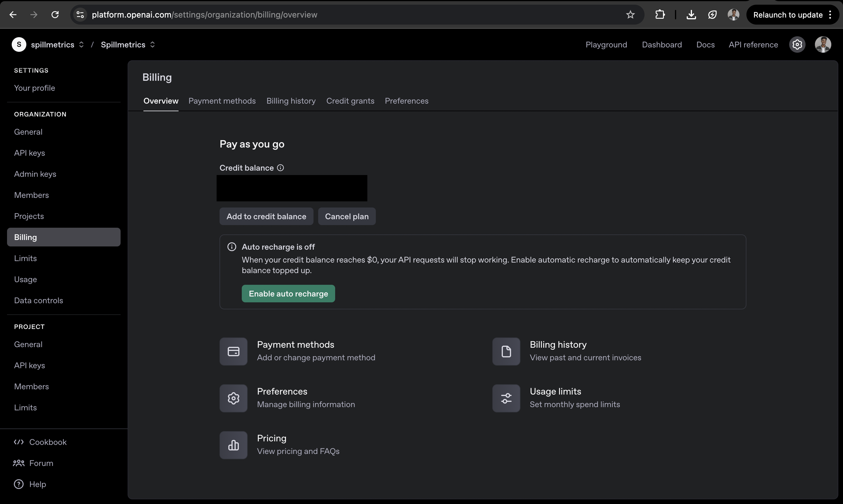Screen dimensions: 843x504
Task: Select API keys under Project
Action: (x=30, y=365)
